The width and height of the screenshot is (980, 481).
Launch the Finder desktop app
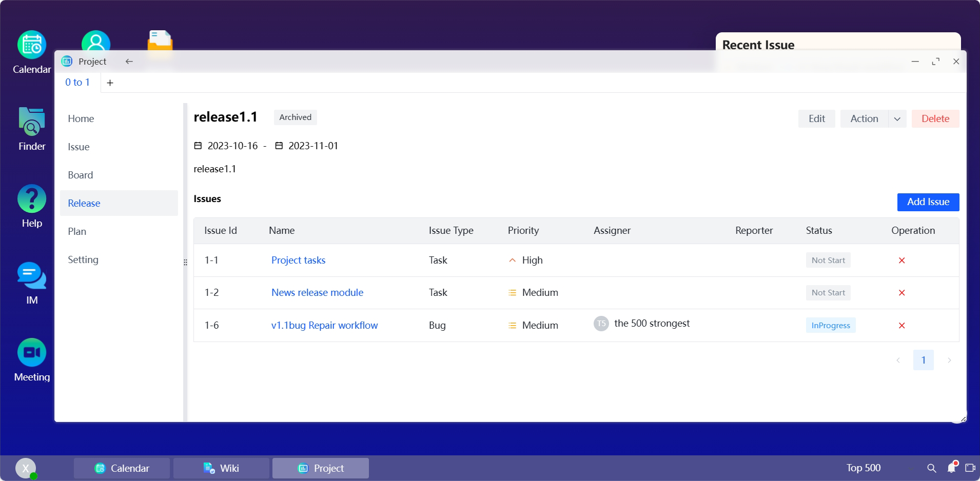click(32, 122)
